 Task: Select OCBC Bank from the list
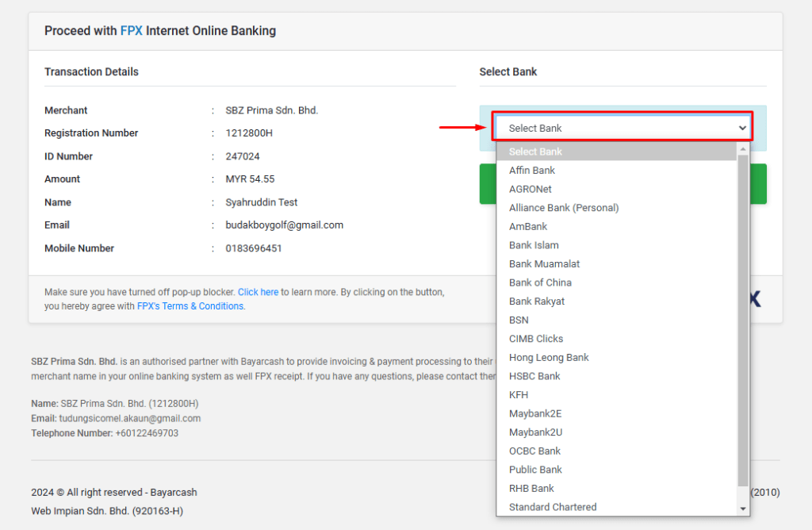click(x=616, y=451)
